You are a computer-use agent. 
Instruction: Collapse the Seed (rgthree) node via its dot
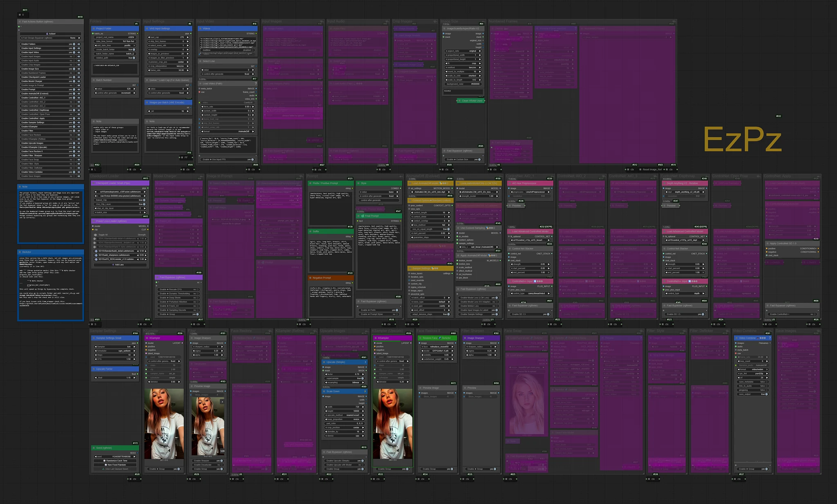click(x=94, y=448)
